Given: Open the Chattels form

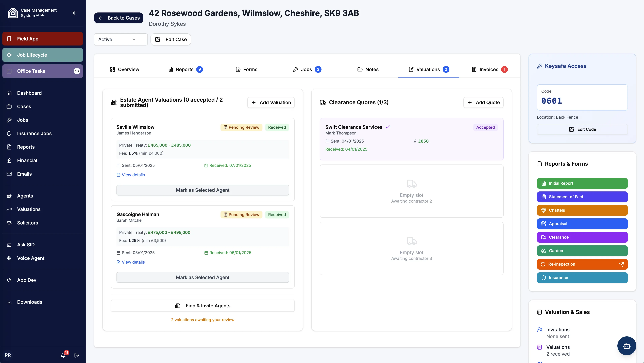Looking at the screenshot, I should 582,210.
